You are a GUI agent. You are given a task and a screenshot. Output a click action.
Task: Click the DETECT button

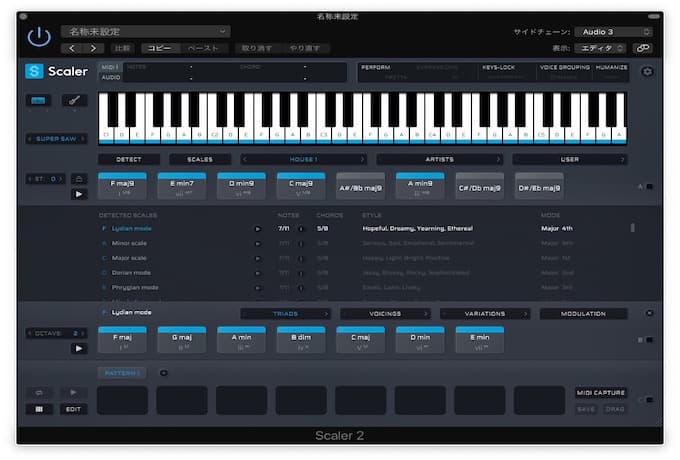coord(129,160)
